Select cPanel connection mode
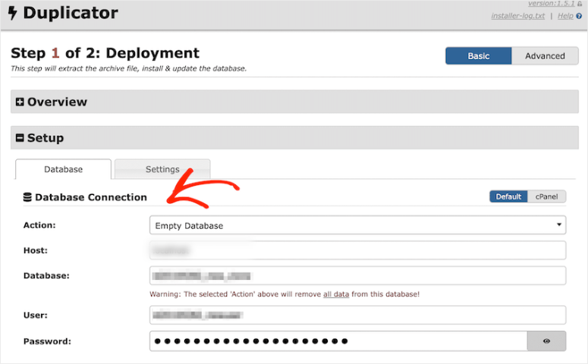Image resolution: width=588 pixels, height=364 pixels. pos(547,196)
